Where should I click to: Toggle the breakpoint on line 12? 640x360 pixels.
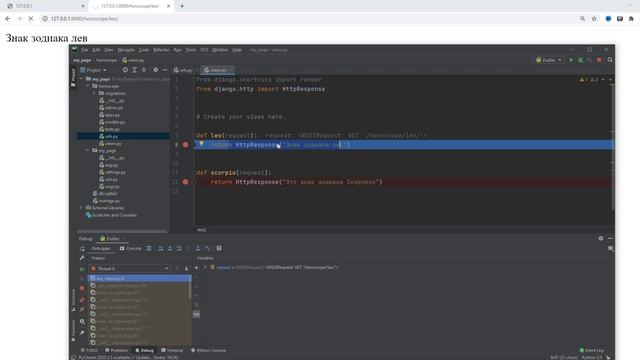pos(185,182)
